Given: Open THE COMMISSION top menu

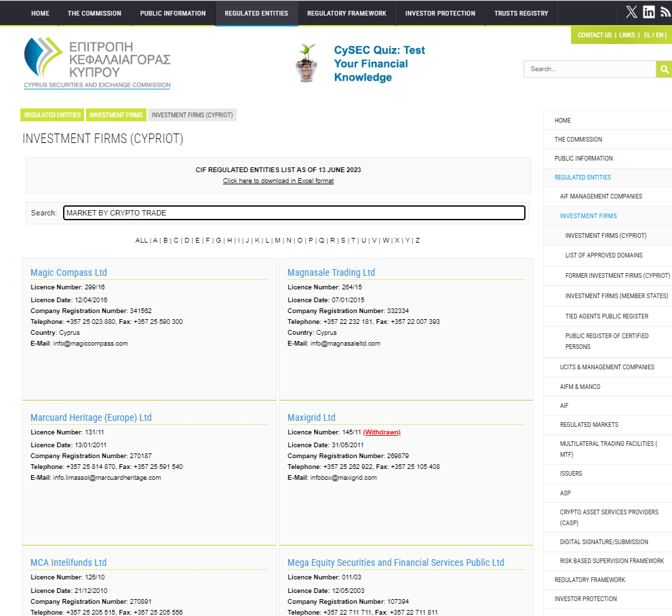Looking at the screenshot, I should click(94, 14).
